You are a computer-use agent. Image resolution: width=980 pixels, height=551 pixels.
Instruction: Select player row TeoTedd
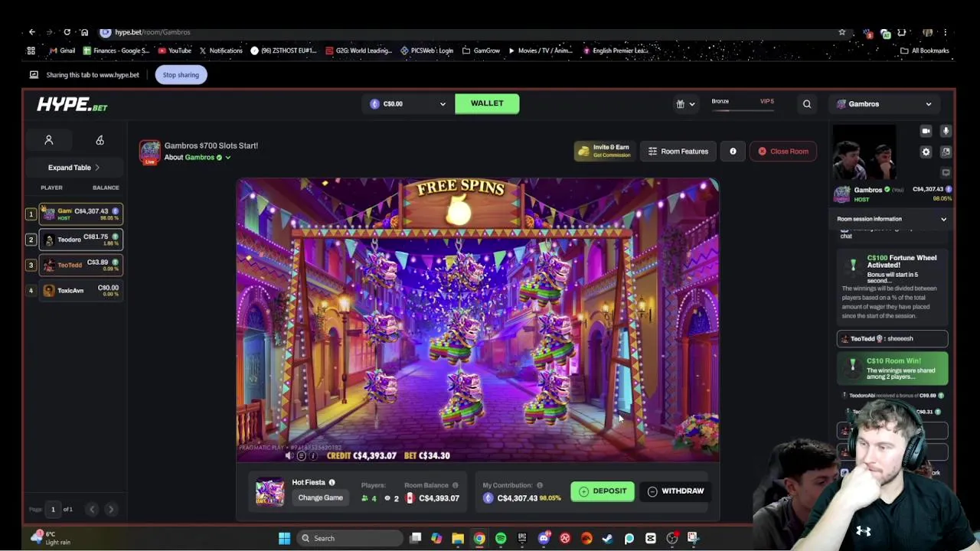point(80,265)
